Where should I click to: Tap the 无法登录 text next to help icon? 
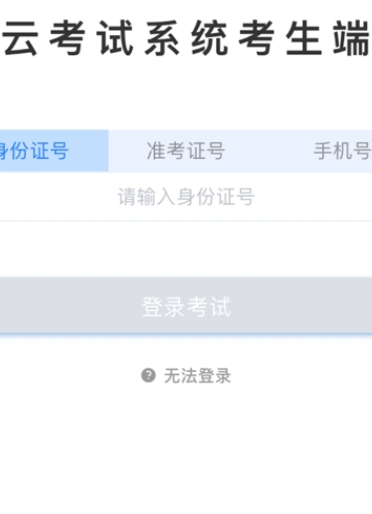pyautogui.click(x=197, y=376)
